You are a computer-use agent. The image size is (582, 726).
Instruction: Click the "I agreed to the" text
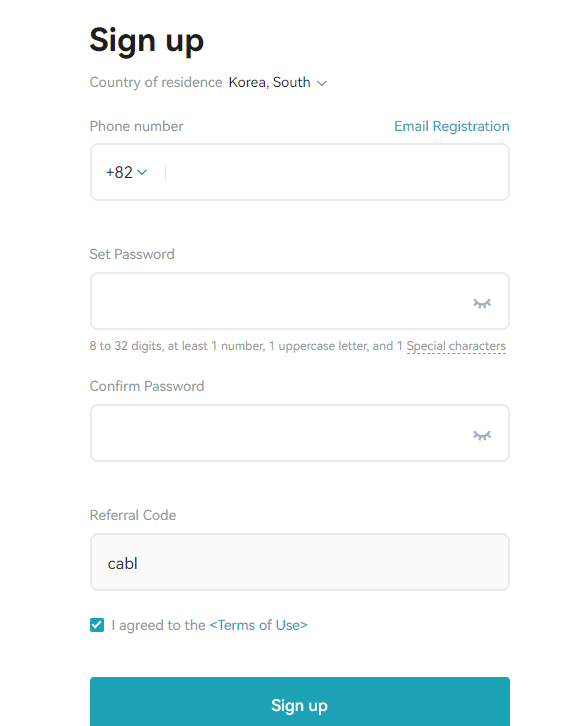(158, 625)
